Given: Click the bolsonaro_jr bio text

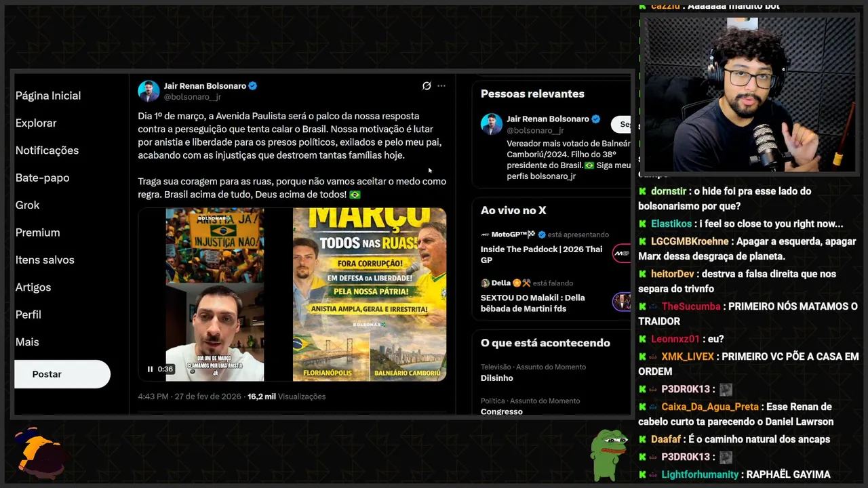Looking at the screenshot, I should [568, 160].
